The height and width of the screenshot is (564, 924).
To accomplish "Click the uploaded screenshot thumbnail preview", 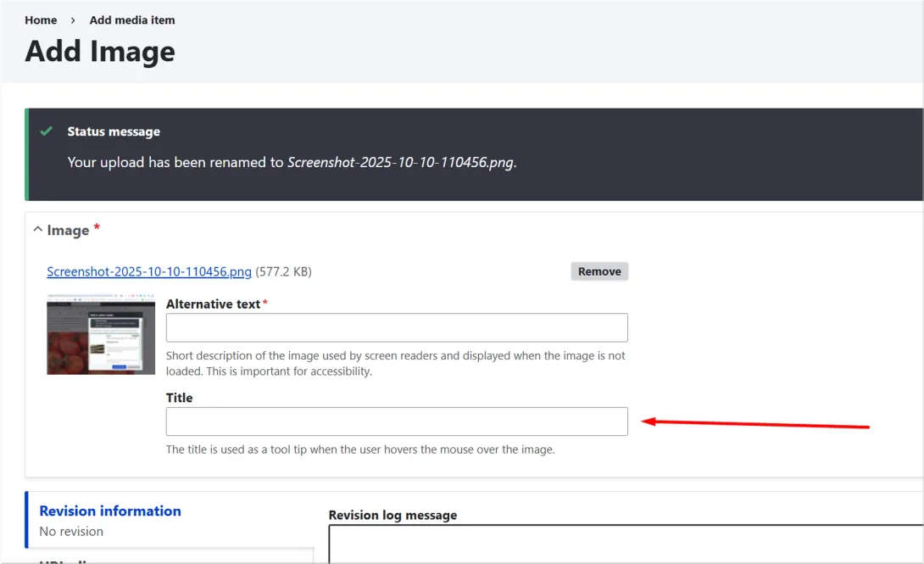I will (x=101, y=334).
